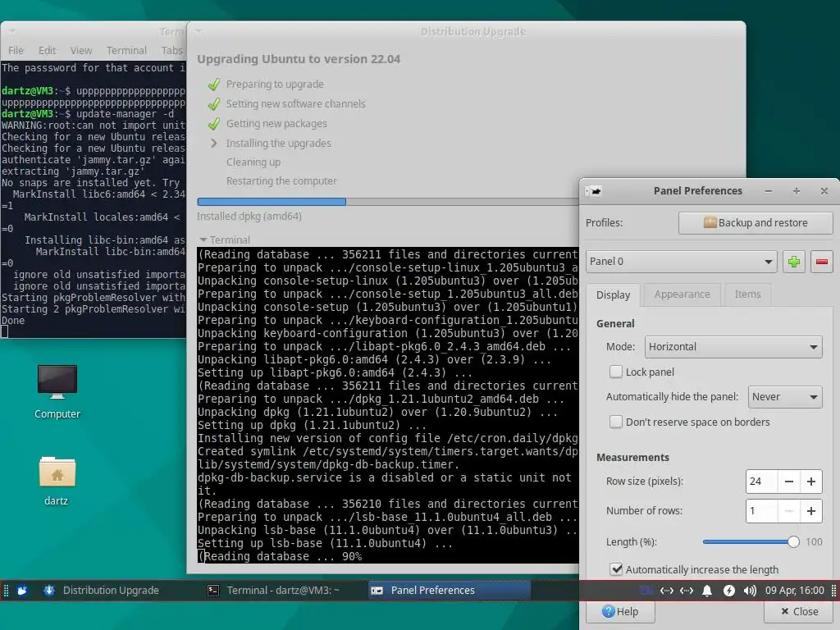Screen dimensions: 840x630
Task: Open the File menu in Terminal window
Action: [x=16, y=50]
